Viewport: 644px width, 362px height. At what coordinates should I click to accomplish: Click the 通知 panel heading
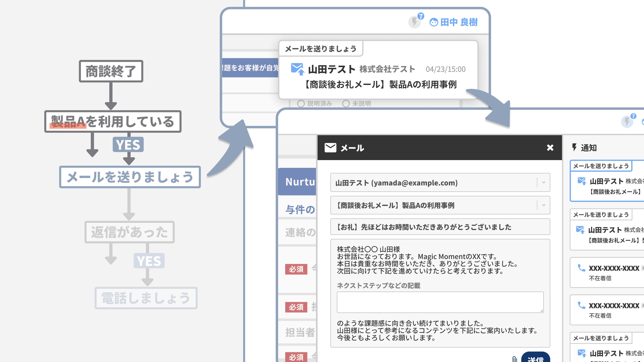(589, 148)
